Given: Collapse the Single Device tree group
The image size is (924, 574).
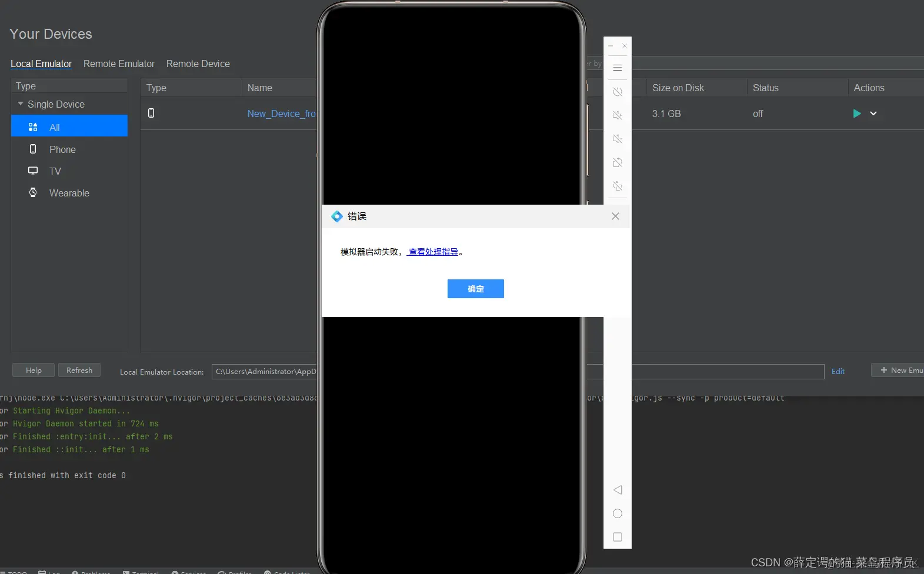Looking at the screenshot, I should pyautogui.click(x=21, y=104).
